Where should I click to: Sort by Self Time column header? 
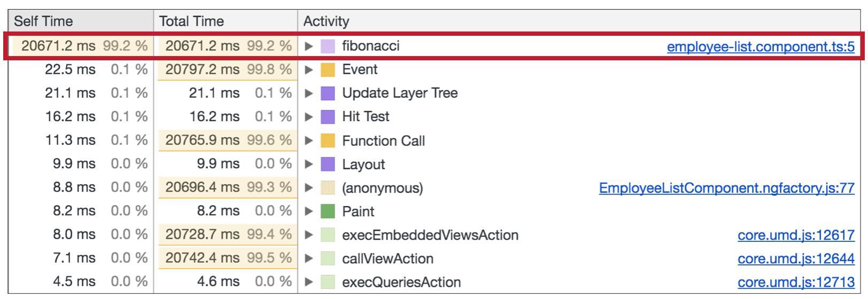[x=43, y=21]
